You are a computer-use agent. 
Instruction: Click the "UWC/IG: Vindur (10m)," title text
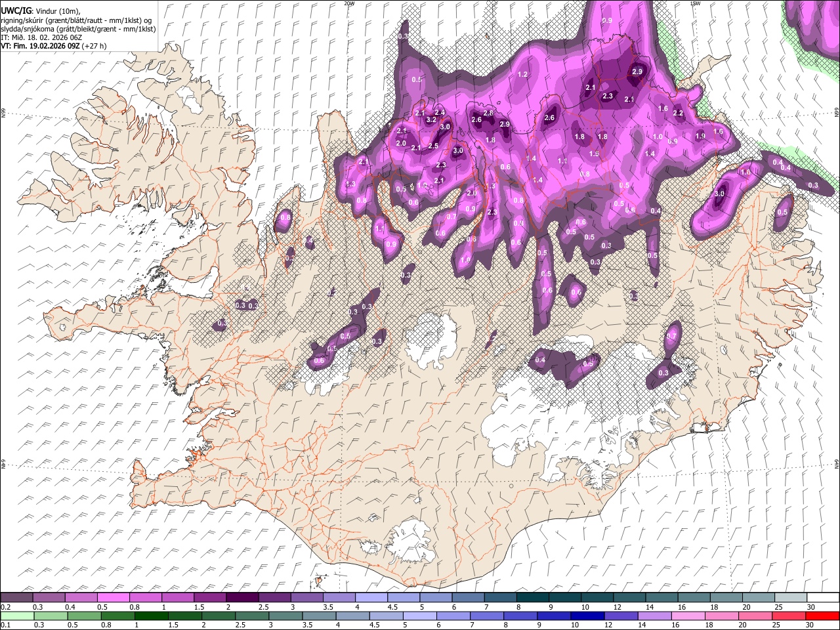(41, 11)
